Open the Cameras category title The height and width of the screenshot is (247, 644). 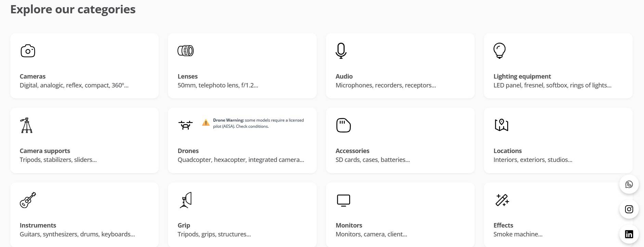coord(32,77)
